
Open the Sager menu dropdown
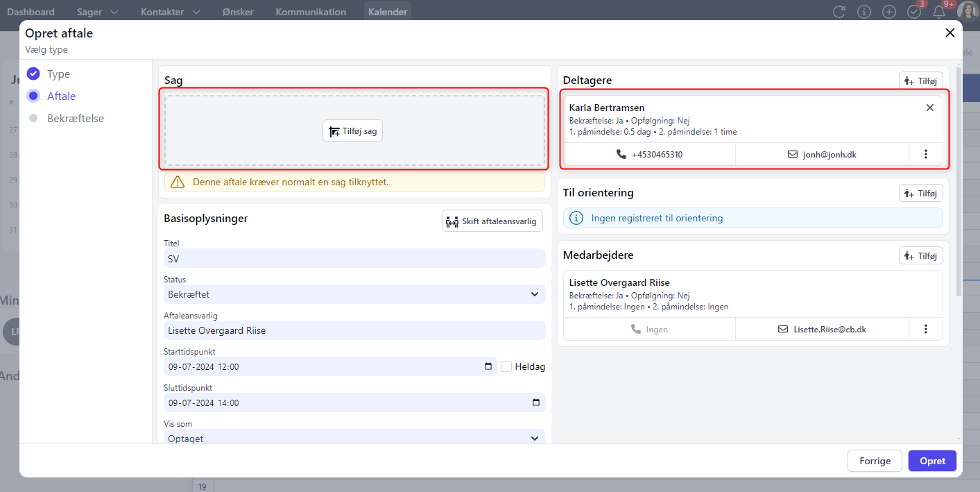[98, 12]
